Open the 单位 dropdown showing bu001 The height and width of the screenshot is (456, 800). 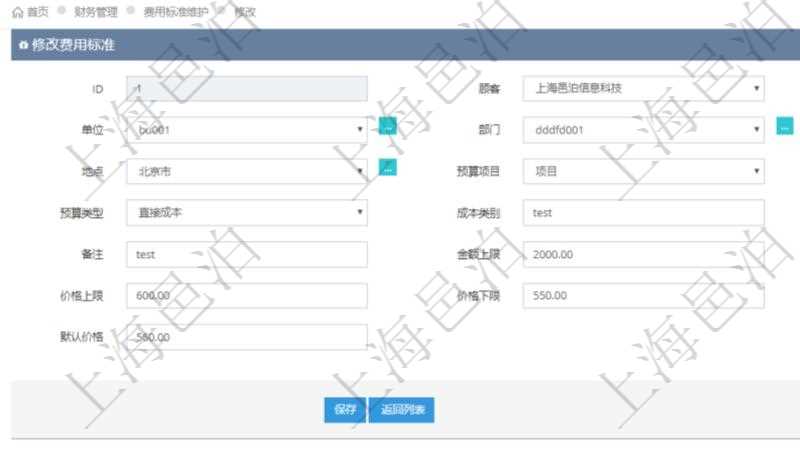(247, 130)
